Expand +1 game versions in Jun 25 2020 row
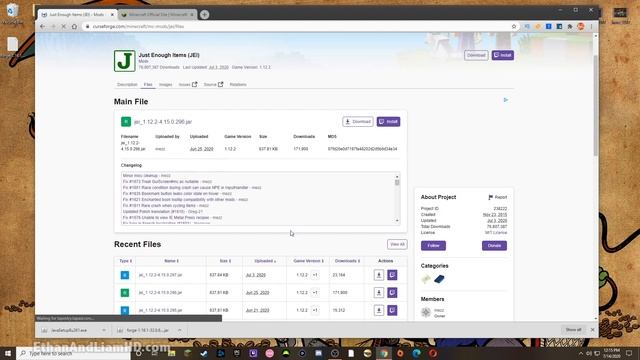 tap(315, 293)
